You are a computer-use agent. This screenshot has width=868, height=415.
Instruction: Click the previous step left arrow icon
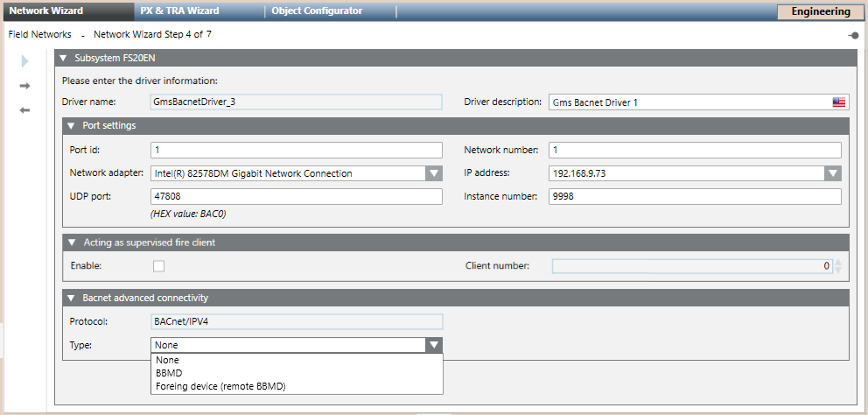coord(25,109)
